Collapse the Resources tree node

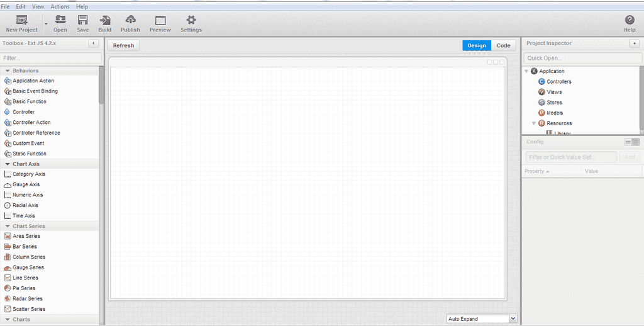pos(534,123)
